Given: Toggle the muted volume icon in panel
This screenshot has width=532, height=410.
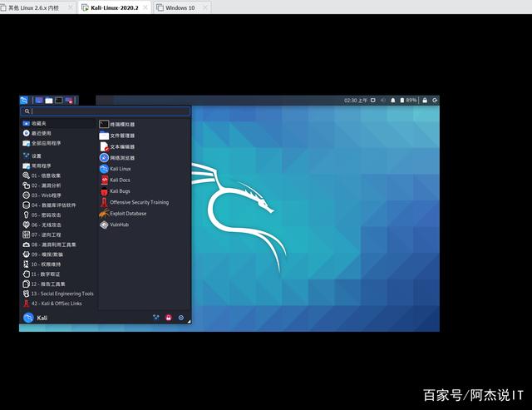Looking at the screenshot, I should (x=383, y=100).
